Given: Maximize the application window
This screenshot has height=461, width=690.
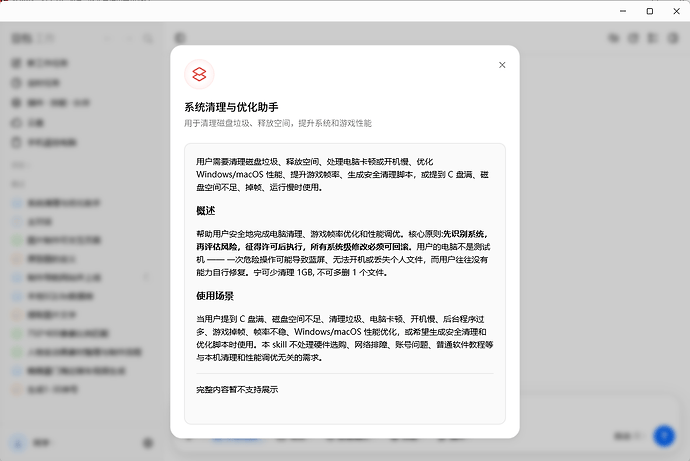Looking at the screenshot, I should pos(650,11).
